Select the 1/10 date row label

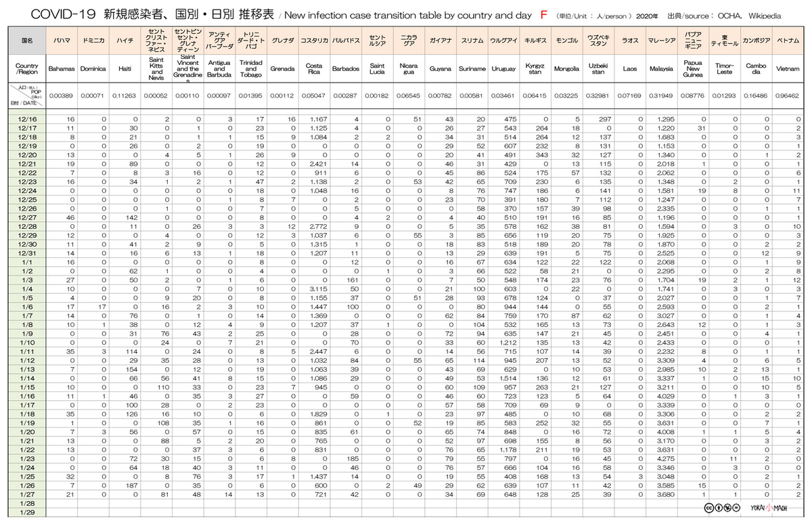[x=28, y=342]
